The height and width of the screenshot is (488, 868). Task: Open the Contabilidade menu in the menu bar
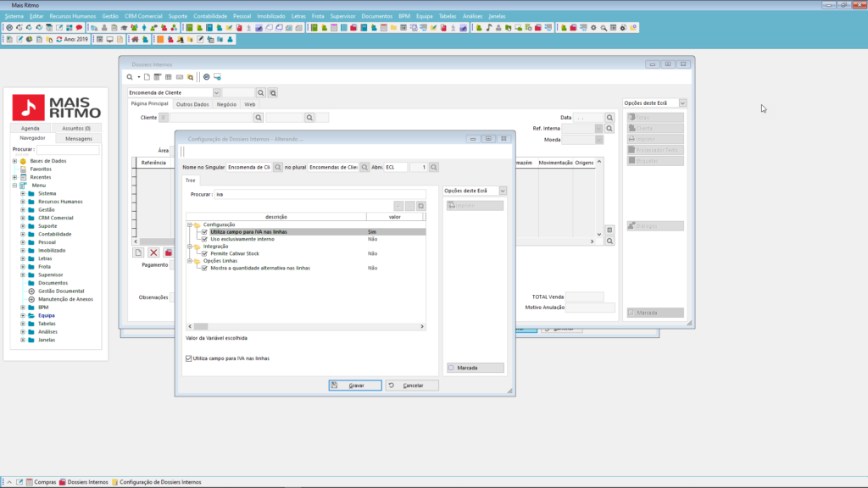209,16
